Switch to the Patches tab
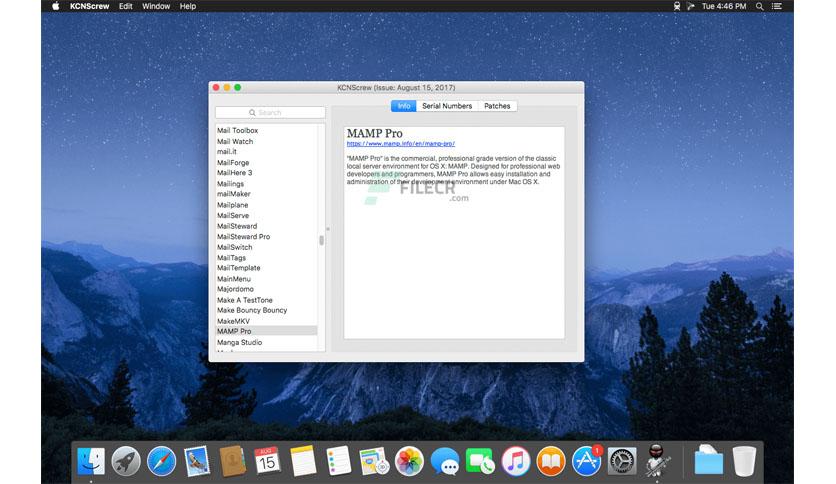Viewport: 836px width, 484px height. coord(497,106)
